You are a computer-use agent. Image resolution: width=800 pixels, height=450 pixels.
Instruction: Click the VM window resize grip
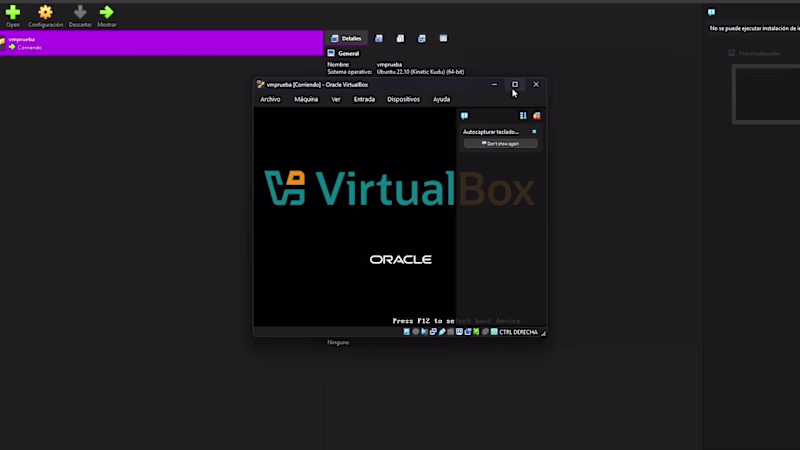543,333
